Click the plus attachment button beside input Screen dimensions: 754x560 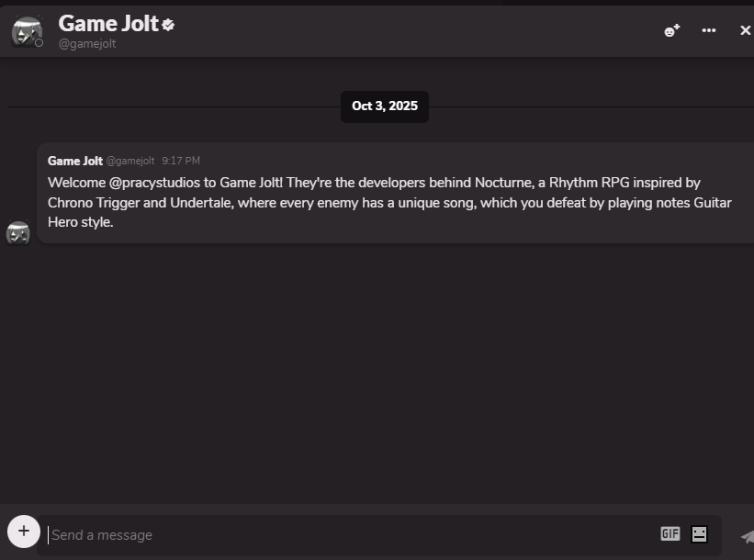(24, 531)
